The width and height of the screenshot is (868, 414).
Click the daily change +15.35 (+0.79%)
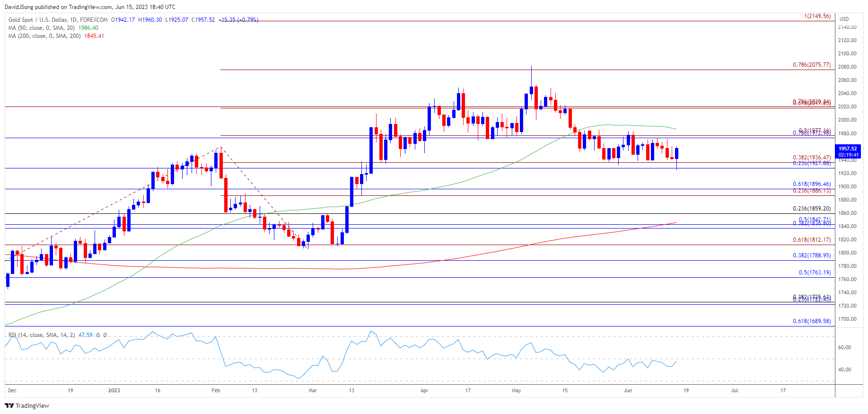[238, 20]
